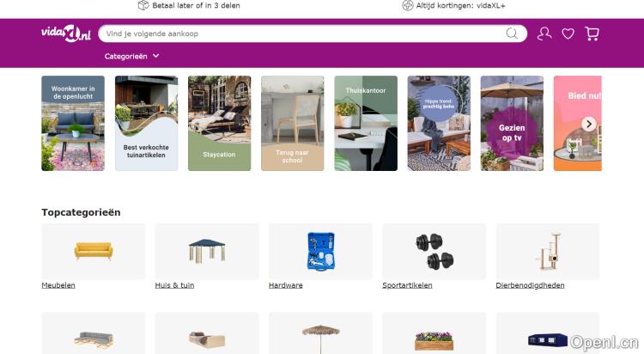Open the Thuiskantoor banner card
The width and height of the screenshot is (644, 354).
[366, 124]
